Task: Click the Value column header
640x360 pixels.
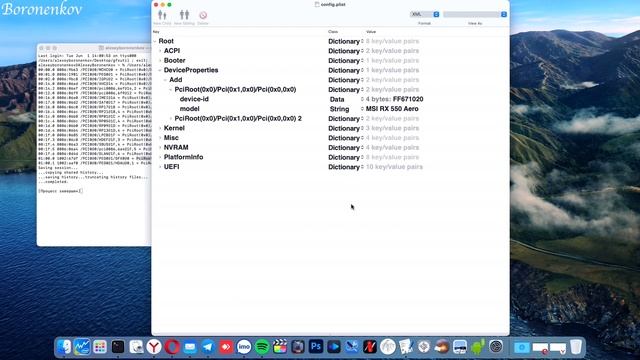Action: pyautogui.click(x=371, y=32)
